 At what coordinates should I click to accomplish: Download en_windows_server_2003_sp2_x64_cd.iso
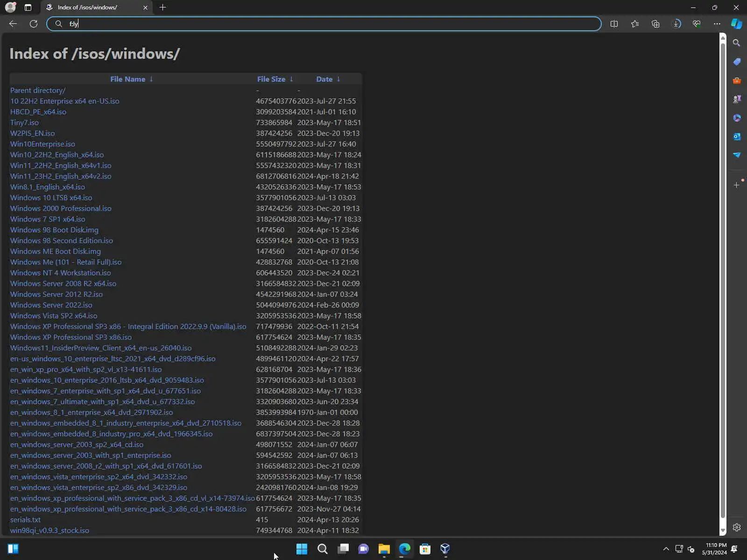click(x=77, y=445)
